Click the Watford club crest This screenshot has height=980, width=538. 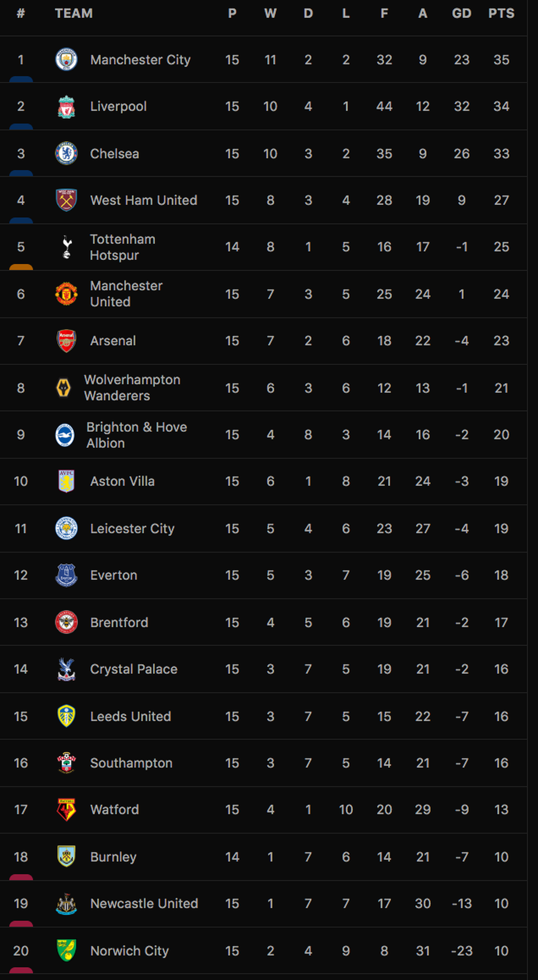point(66,809)
